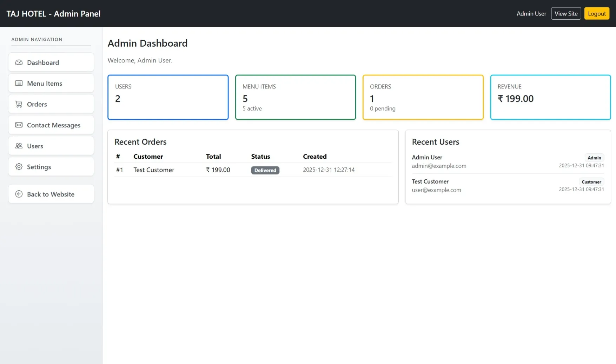Image resolution: width=616 pixels, height=364 pixels.
Task: Click the Contact Messages envelope icon
Action: pos(19,125)
